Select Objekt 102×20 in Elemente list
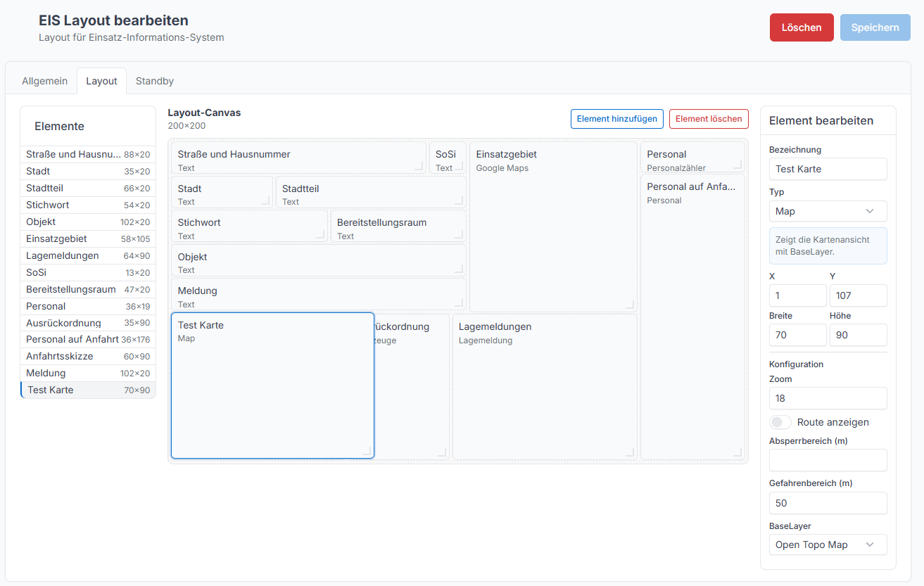 [88, 222]
